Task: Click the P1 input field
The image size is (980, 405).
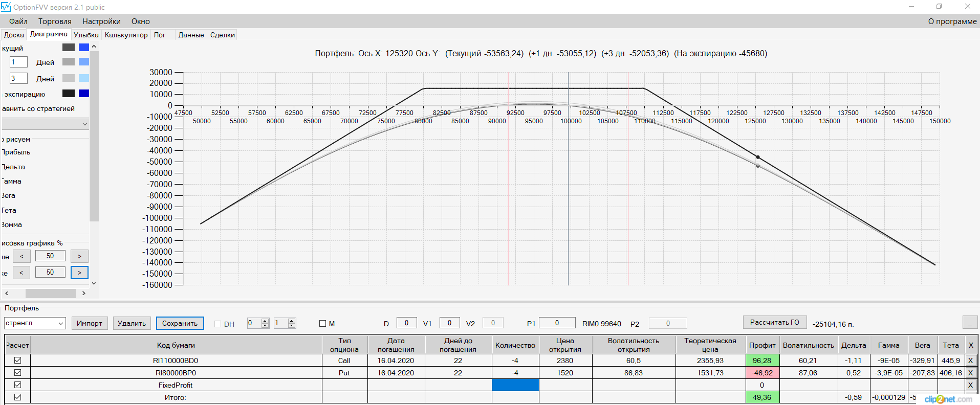Action: tap(557, 323)
